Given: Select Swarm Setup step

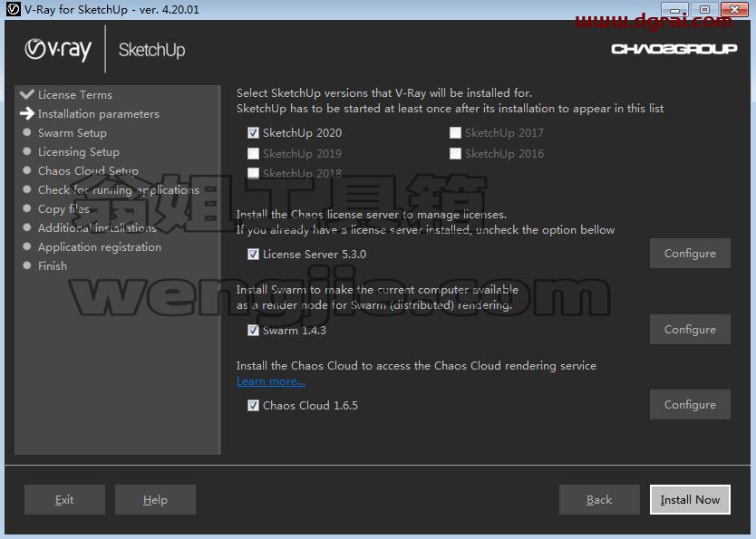Looking at the screenshot, I should pos(73,133).
